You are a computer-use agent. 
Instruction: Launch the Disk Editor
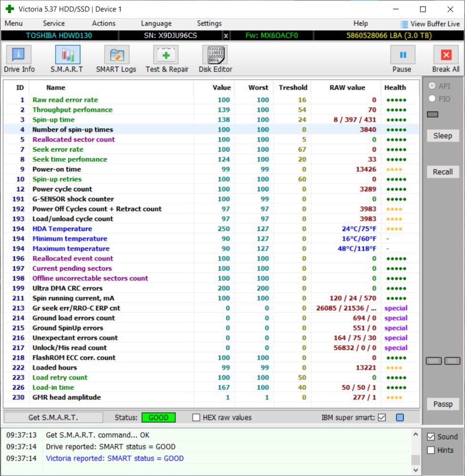point(215,59)
